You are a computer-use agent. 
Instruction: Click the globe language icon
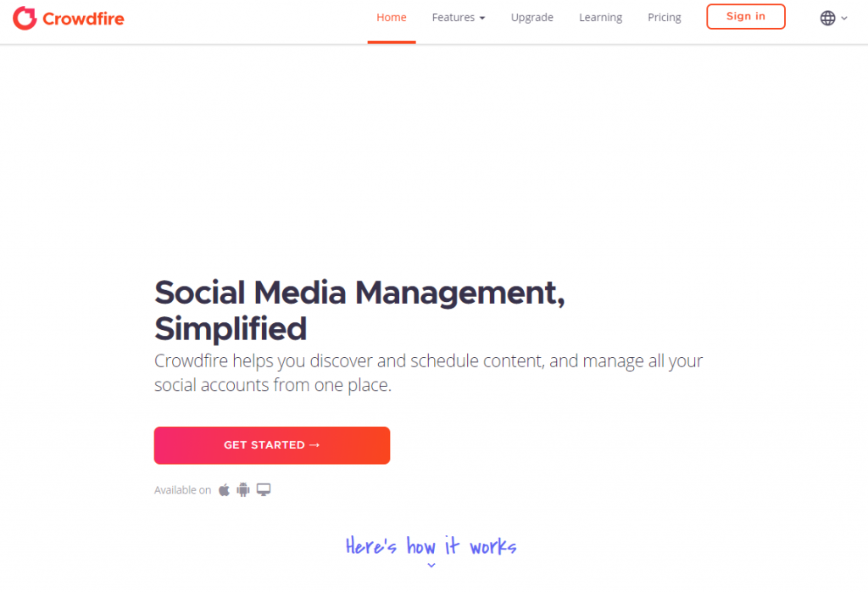pos(827,19)
